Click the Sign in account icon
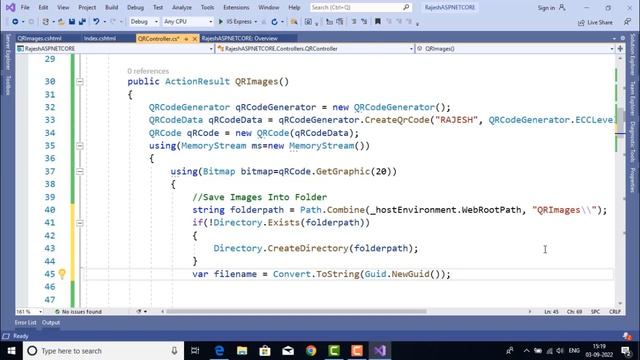Screen dimensions: 640x360 [562, 7]
